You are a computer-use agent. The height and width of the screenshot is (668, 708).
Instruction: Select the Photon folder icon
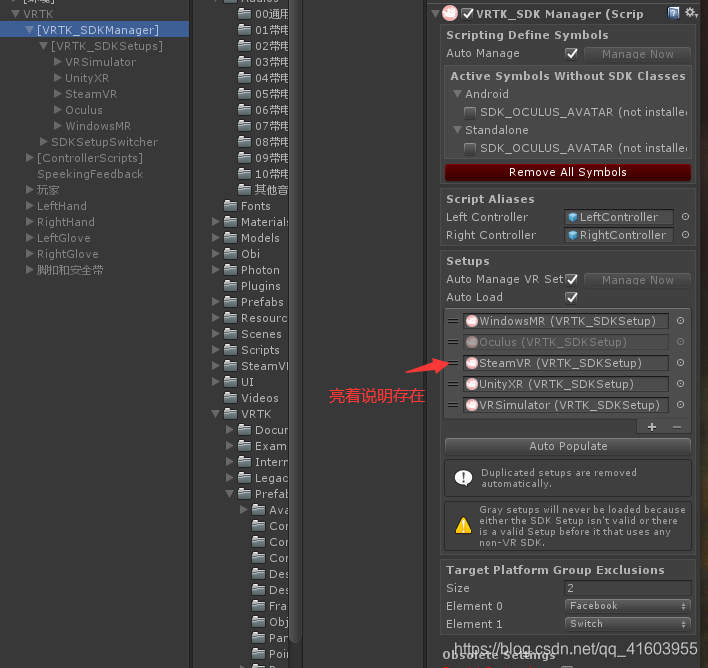coord(230,270)
